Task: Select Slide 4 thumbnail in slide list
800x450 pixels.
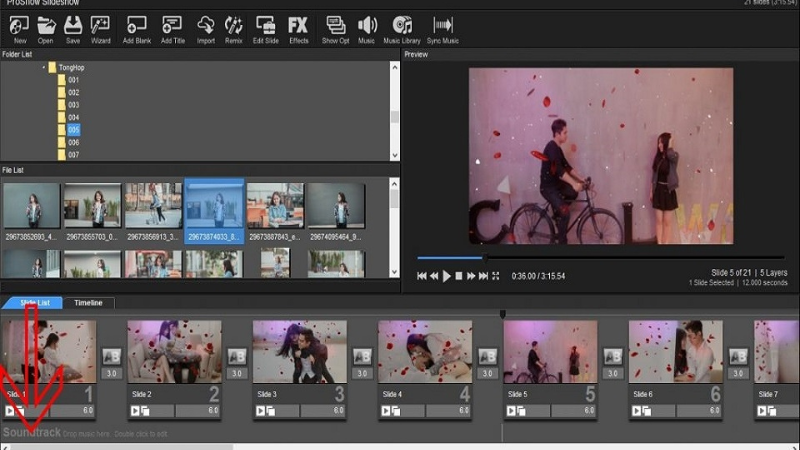Action: coord(425,351)
